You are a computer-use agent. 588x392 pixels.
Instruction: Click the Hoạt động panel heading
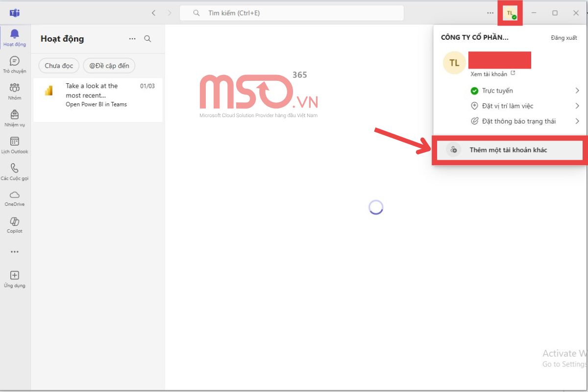62,39
